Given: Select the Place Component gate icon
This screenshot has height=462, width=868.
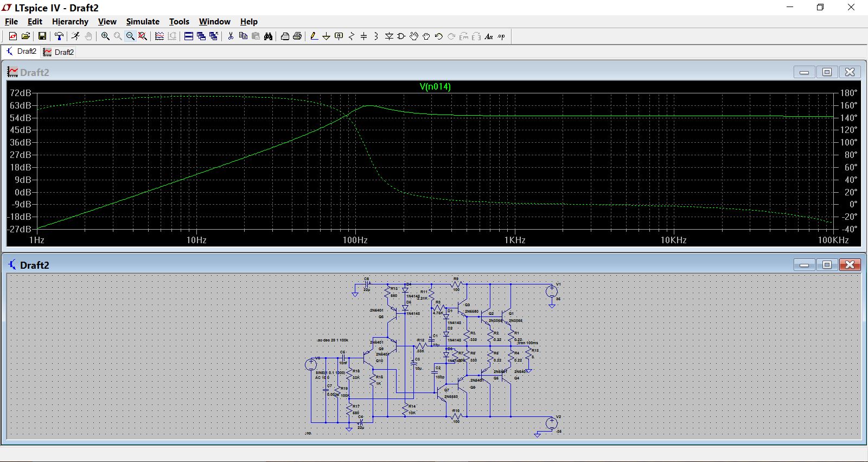Looking at the screenshot, I should pyautogui.click(x=401, y=36).
